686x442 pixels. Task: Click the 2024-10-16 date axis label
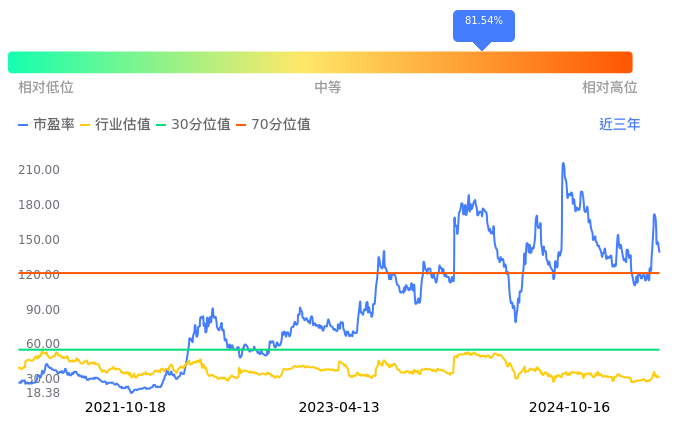point(569,408)
